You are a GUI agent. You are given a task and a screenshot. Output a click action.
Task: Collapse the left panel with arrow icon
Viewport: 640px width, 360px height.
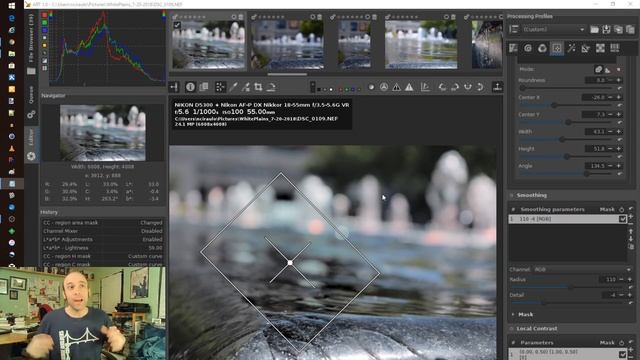(x=174, y=87)
